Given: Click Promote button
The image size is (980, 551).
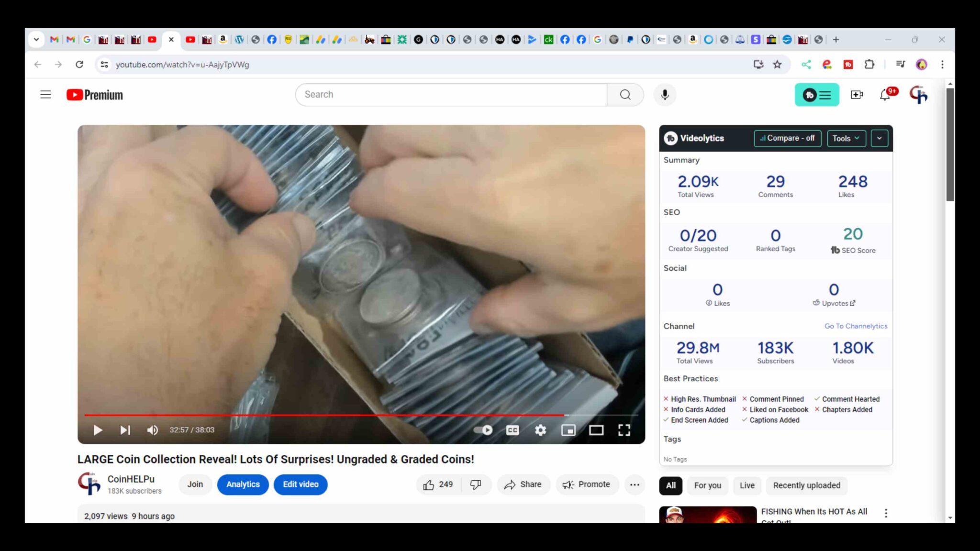Looking at the screenshot, I should click(x=587, y=485).
